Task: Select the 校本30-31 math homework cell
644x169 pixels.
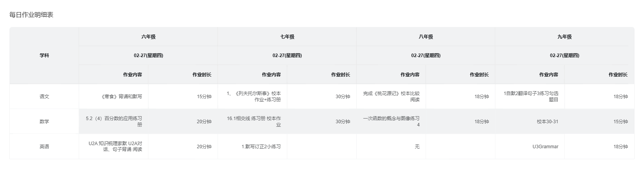Action: (x=547, y=122)
